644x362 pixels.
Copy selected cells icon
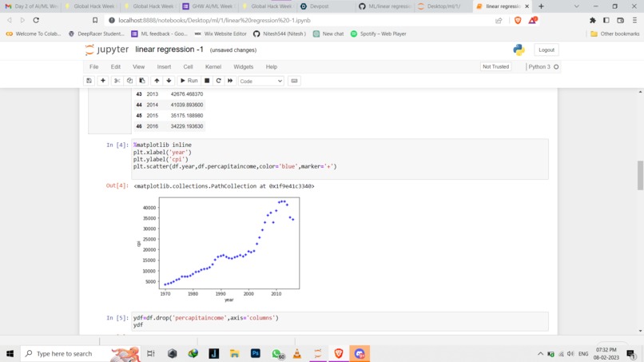[129, 81]
